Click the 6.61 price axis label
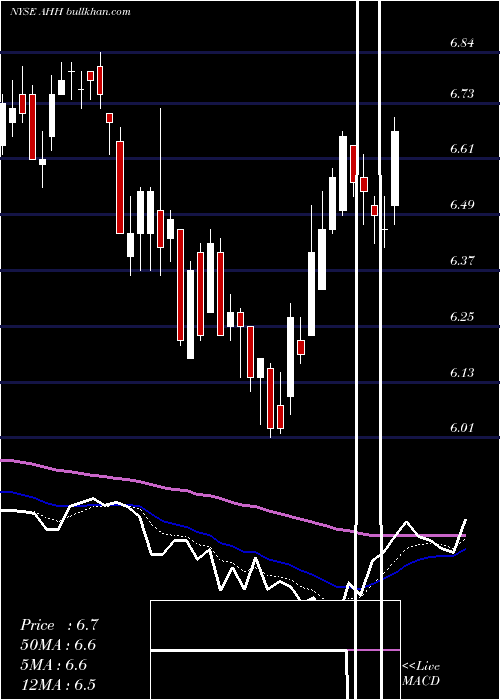The height and width of the screenshot is (700, 500). [x=462, y=149]
